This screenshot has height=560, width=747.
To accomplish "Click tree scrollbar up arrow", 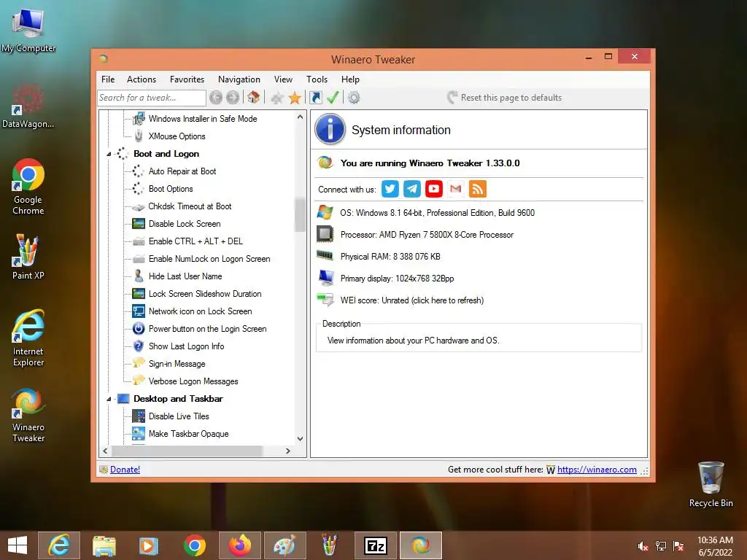I will pyautogui.click(x=300, y=117).
